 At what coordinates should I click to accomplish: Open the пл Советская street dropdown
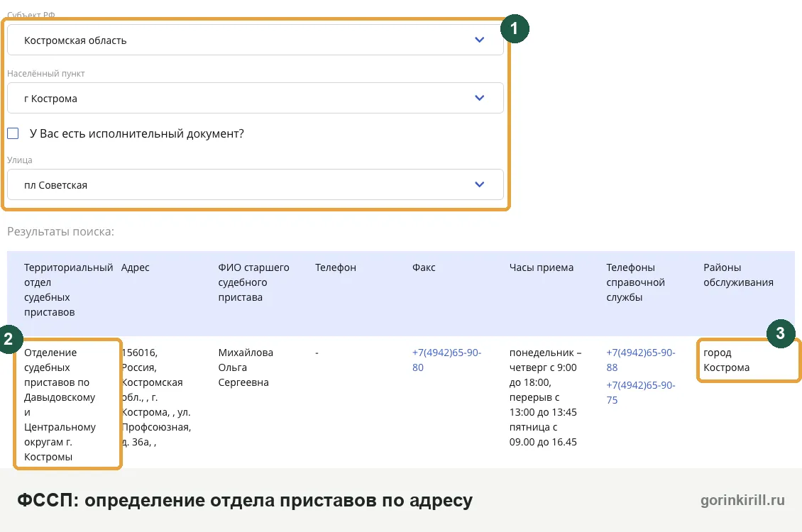tap(256, 184)
